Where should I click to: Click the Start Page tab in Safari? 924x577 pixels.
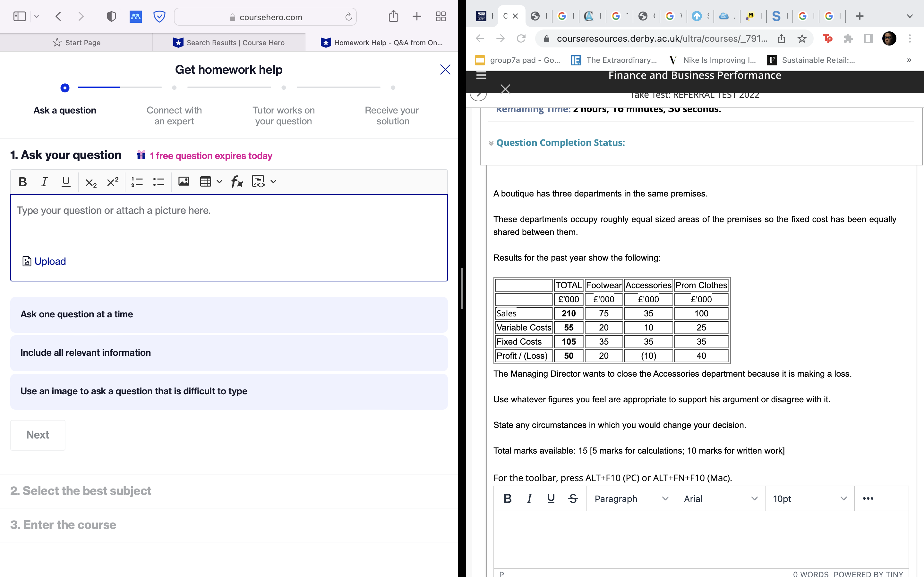(76, 42)
